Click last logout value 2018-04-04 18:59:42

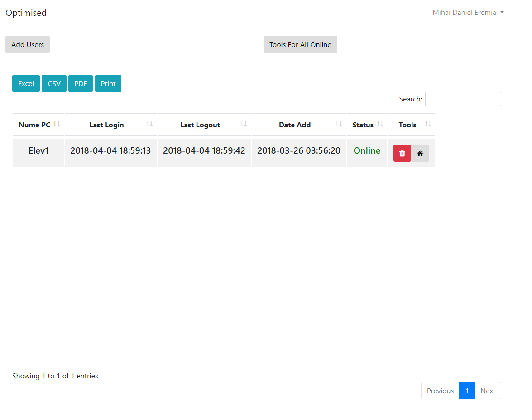coord(204,151)
